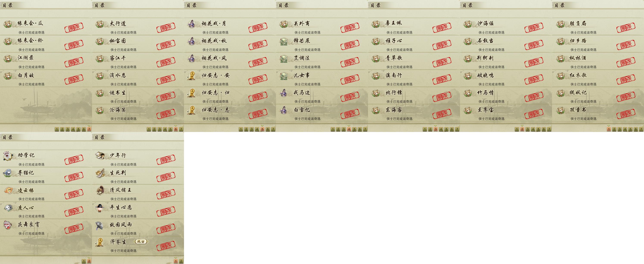Go to page 1 in the 劝学记 catalog panel
Image resolution: width=644 pixels, height=264 pixels.
(x=84, y=261)
